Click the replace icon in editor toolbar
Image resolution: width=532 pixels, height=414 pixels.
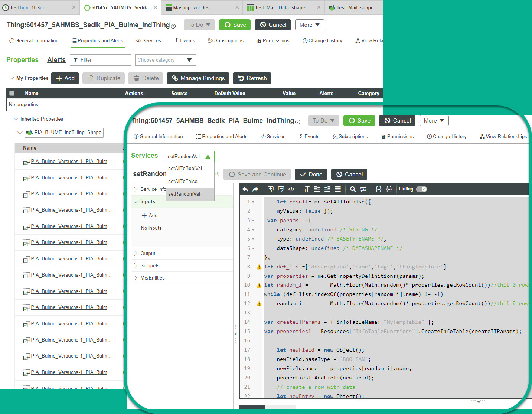[363, 189]
